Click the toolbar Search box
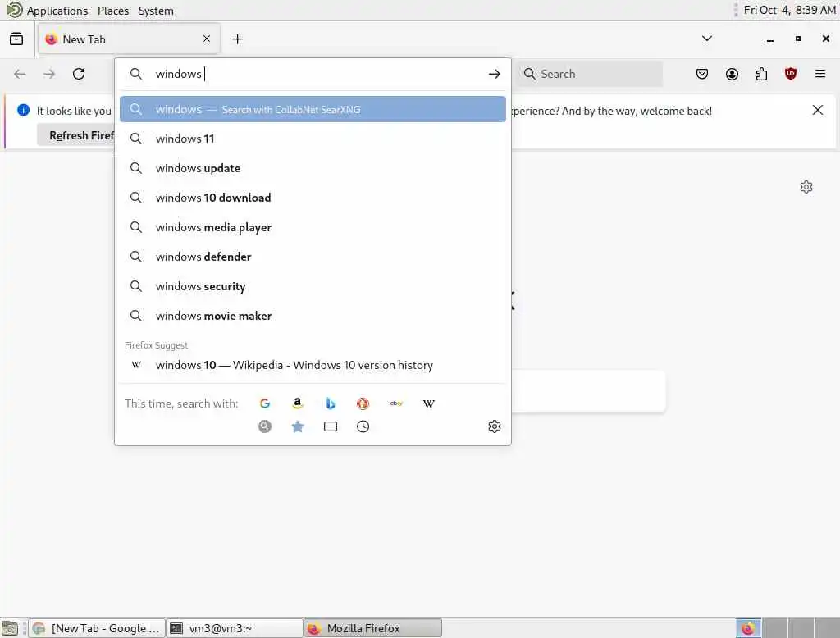Screen dimensions: 840x638 [x=589, y=74]
